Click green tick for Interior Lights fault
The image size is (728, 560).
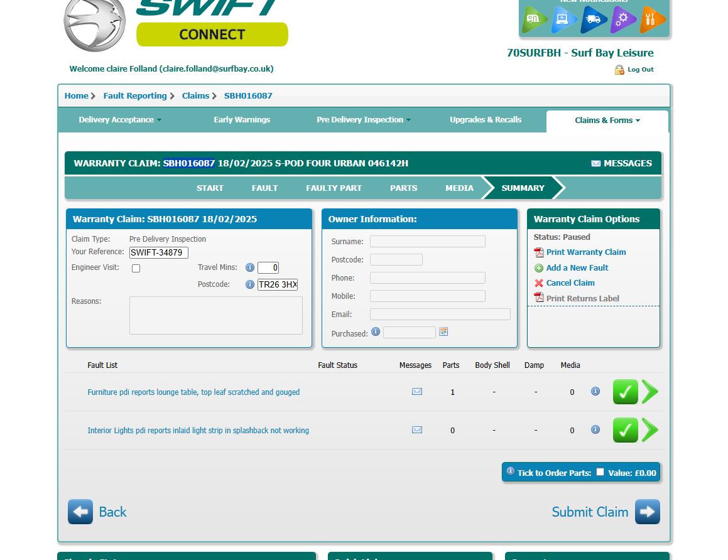click(x=626, y=430)
